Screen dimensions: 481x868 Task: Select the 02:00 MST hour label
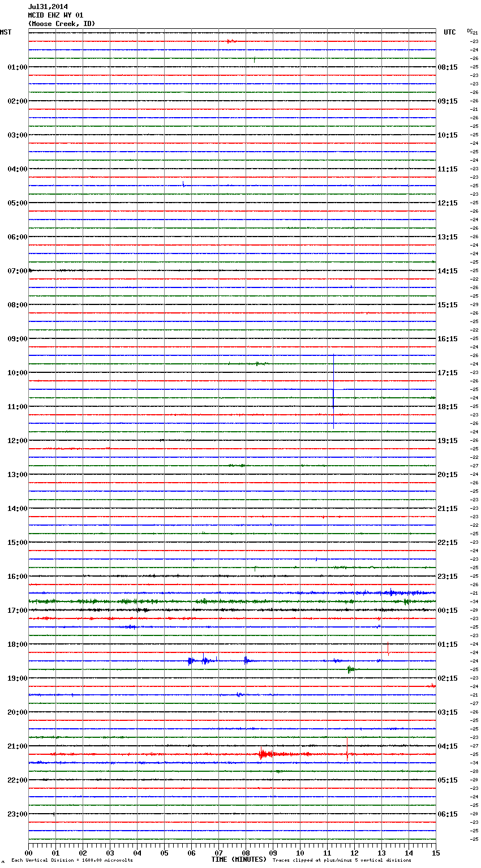(18, 101)
